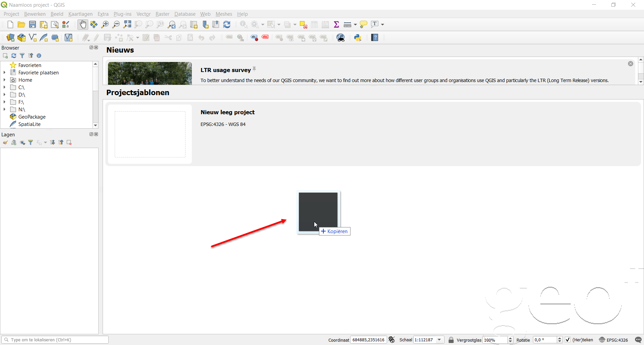Expand the C:\ drive node
Viewport: 644px width, 345px height.
4,87
